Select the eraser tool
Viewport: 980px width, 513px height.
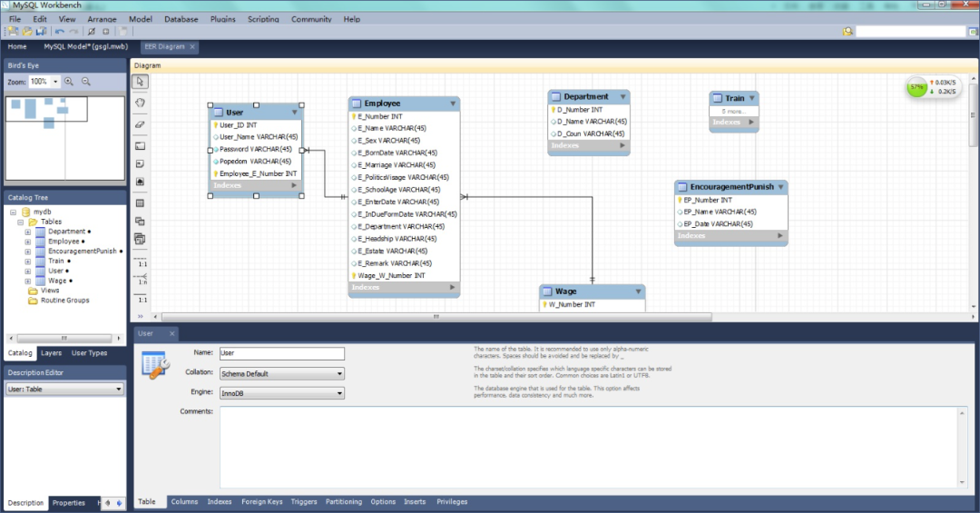click(x=141, y=123)
